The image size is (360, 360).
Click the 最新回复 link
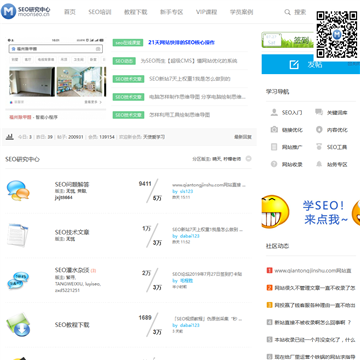(x=243, y=137)
